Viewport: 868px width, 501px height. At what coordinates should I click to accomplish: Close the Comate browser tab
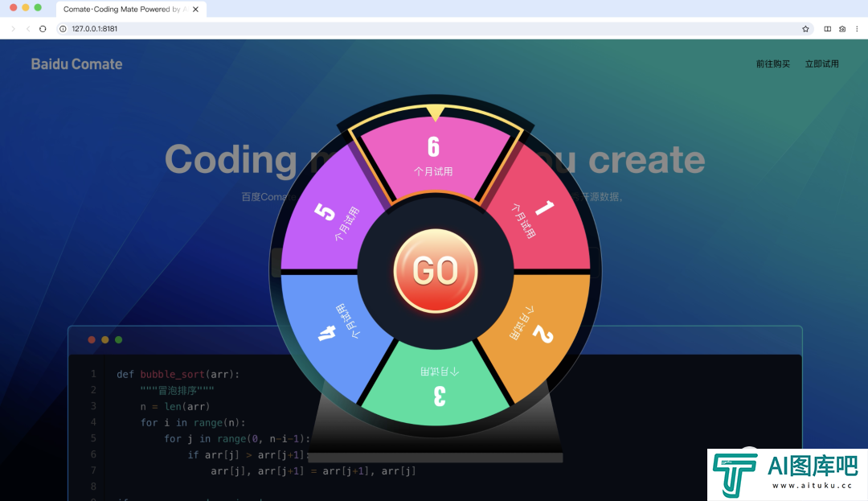pos(195,10)
